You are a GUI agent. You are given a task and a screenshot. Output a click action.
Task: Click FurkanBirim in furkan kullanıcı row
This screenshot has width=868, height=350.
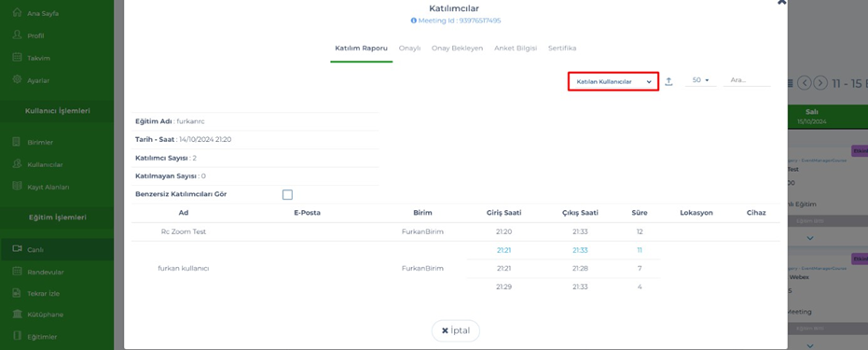(x=422, y=268)
